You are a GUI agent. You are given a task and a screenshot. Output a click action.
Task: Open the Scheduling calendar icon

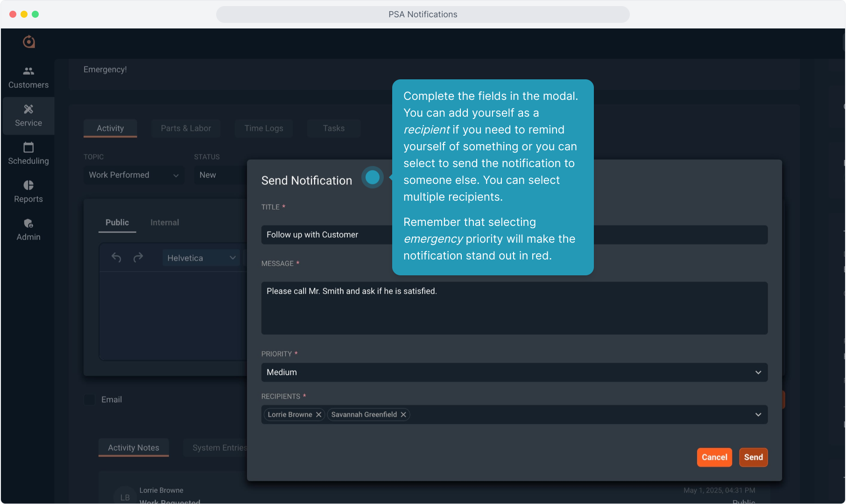pyautogui.click(x=28, y=147)
